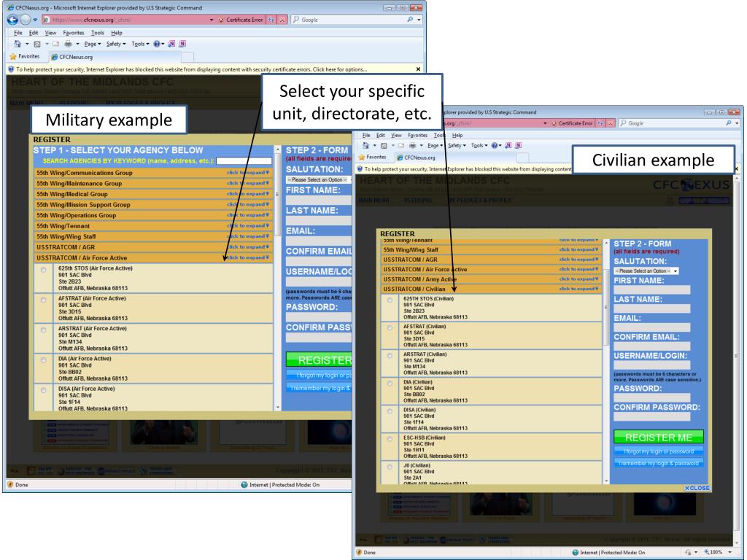
Task: Click the Forward arrow in the Military window
Action: [26, 20]
